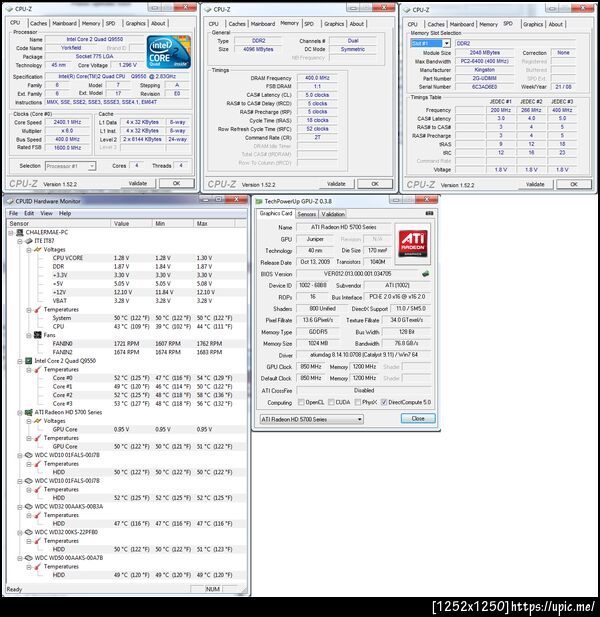Enable the OpenCL checkbox in GPU-Z
This screenshot has height=617, width=600.
click(301, 402)
